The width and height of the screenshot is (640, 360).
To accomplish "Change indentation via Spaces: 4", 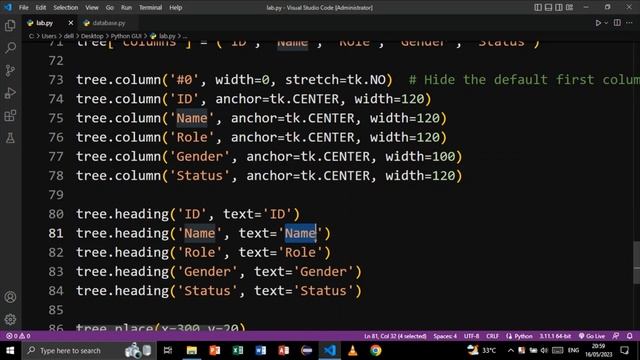I will point(445,336).
